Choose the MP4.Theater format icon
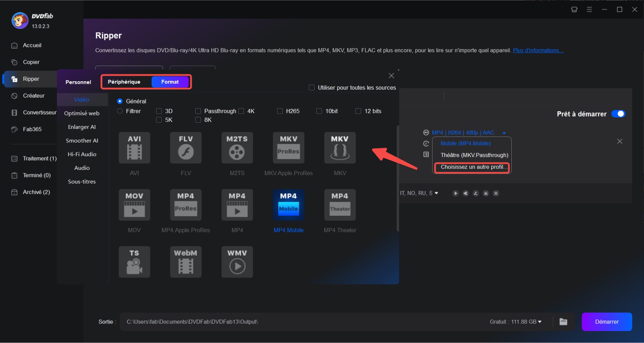The height and width of the screenshot is (343, 644). point(340,205)
